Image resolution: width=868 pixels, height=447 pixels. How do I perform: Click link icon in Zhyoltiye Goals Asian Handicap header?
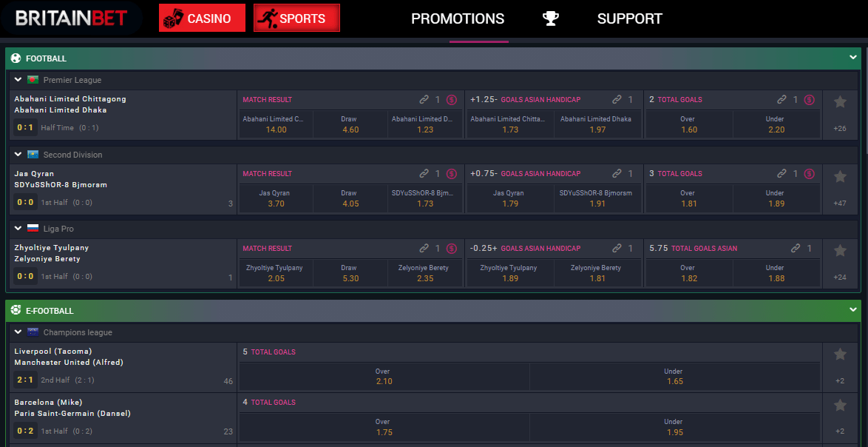[617, 249]
